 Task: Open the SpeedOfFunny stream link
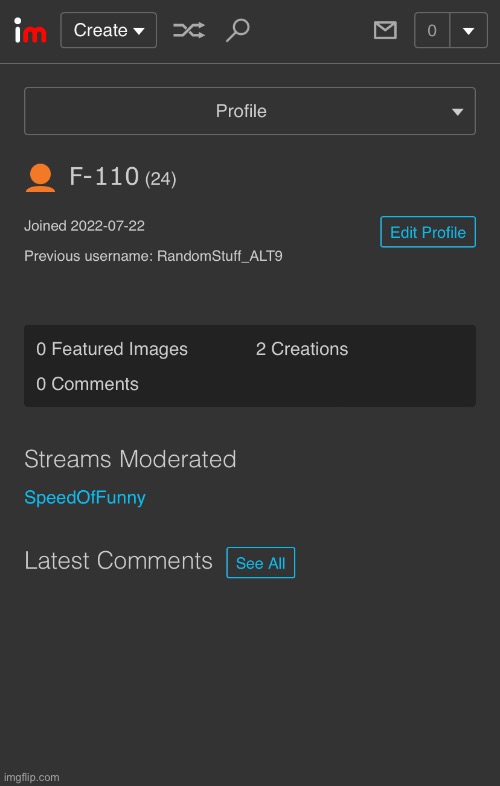[x=85, y=498]
